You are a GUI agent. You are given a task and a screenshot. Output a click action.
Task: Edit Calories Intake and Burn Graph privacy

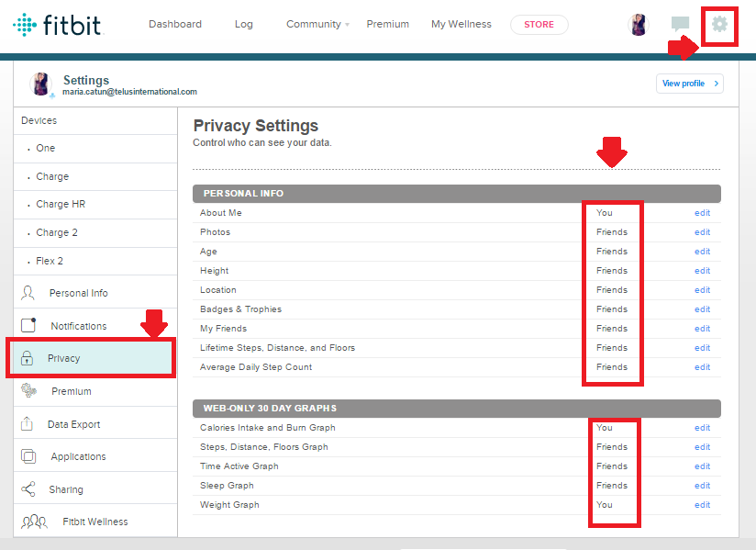[x=702, y=428]
